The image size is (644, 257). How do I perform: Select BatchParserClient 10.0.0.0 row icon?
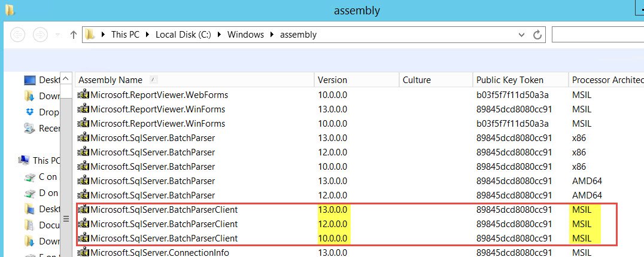83,238
